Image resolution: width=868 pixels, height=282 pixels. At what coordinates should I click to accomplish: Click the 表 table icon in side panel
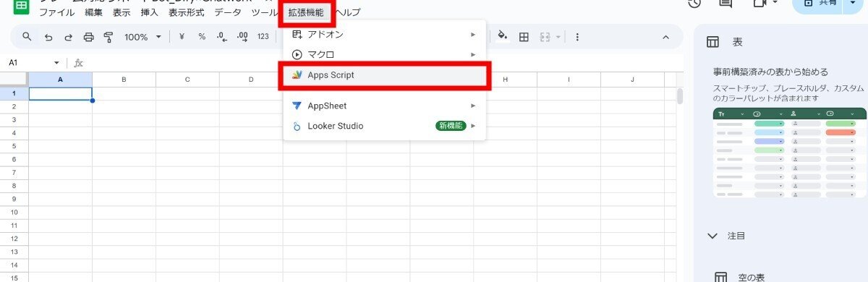712,42
